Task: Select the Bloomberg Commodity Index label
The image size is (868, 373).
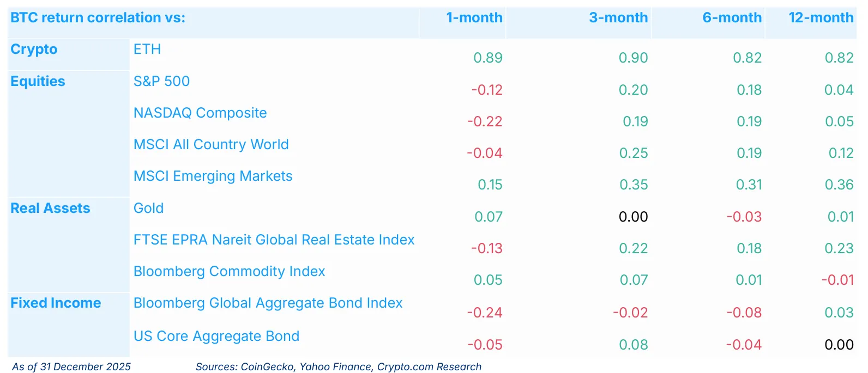Action: click(229, 272)
